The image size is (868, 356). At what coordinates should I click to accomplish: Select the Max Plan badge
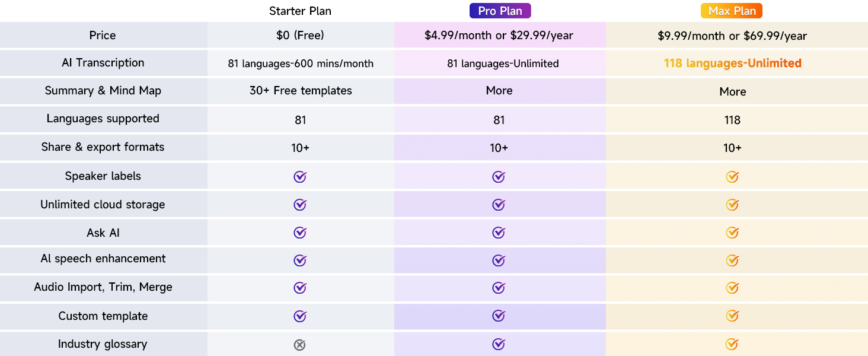(x=732, y=11)
